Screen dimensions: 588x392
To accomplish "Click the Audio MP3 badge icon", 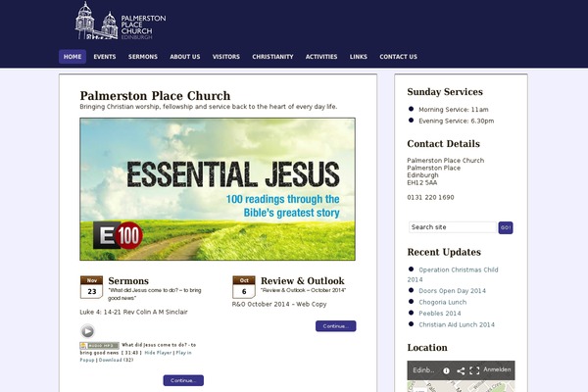I will (x=99, y=346).
